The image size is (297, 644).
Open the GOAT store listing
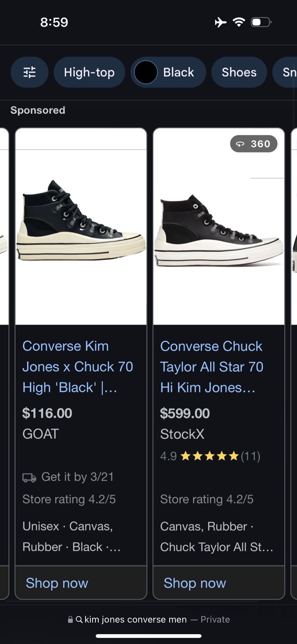[x=40, y=433]
